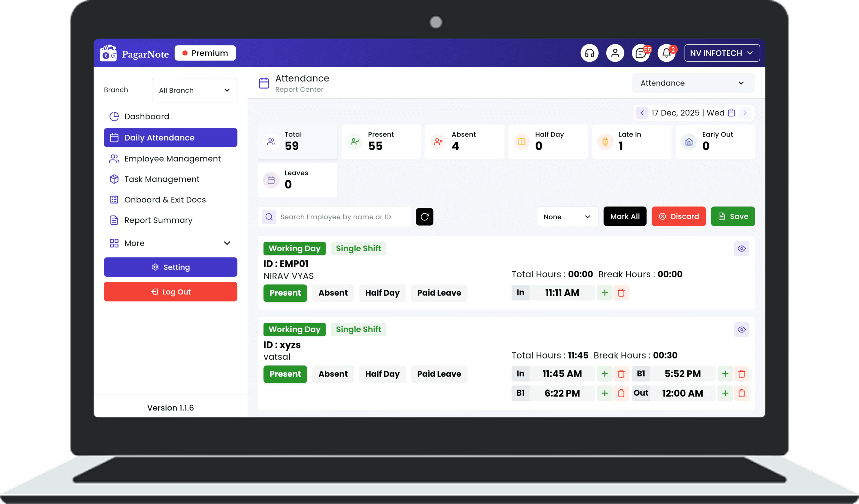The image size is (859, 504).
Task: Add entry after B1 6:22 PM
Action: [x=605, y=393]
